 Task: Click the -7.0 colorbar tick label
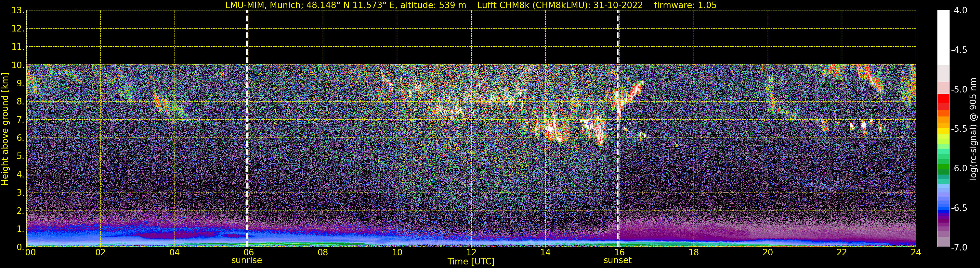click(x=959, y=248)
